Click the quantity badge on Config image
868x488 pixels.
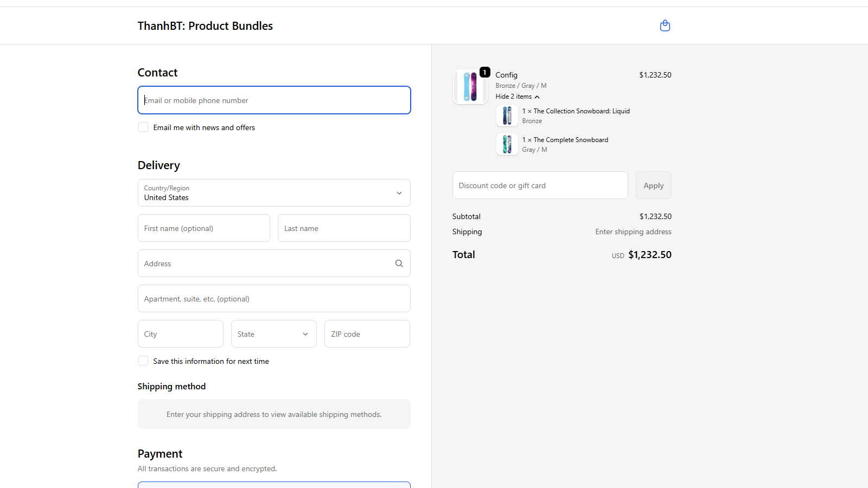485,72
